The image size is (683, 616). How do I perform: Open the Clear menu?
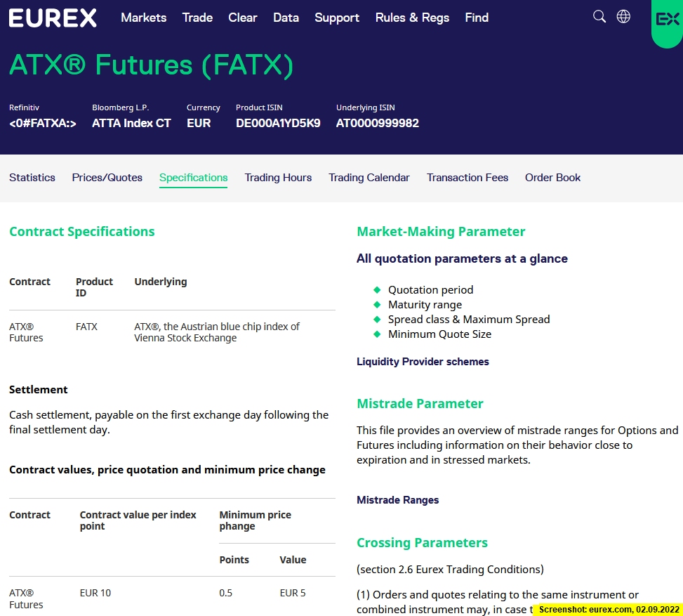243,18
